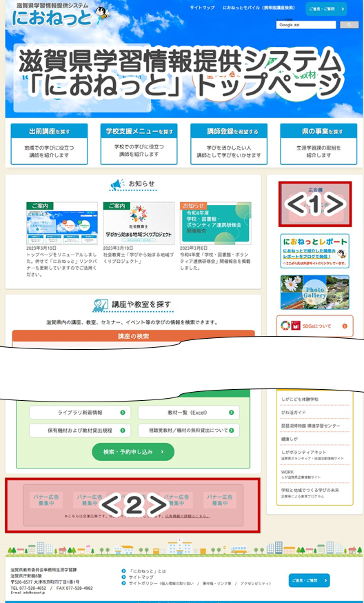Click the SDGs color wheel icon
The height and width of the screenshot is (603, 364).
(x=285, y=326)
